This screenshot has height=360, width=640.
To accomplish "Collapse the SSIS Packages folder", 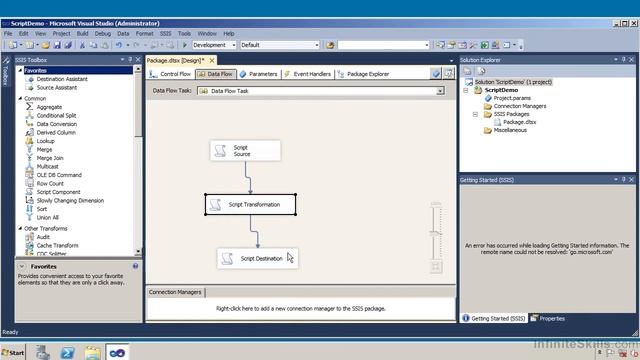I will click(475, 114).
